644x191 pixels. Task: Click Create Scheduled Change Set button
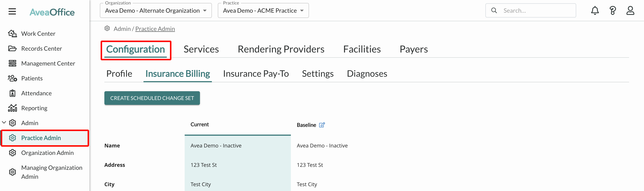(x=152, y=98)
